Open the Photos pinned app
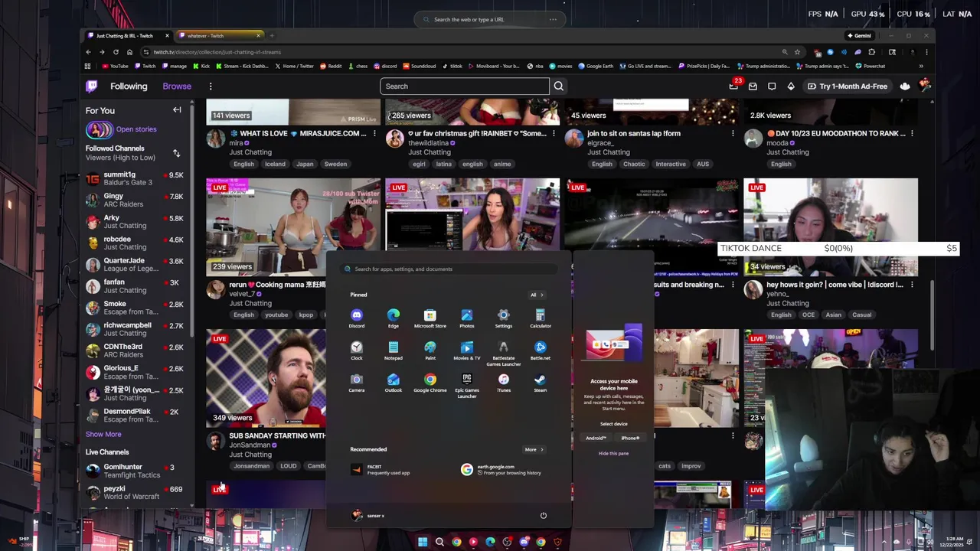This screenshot has width=980, height=551. [x=467, y=318]
